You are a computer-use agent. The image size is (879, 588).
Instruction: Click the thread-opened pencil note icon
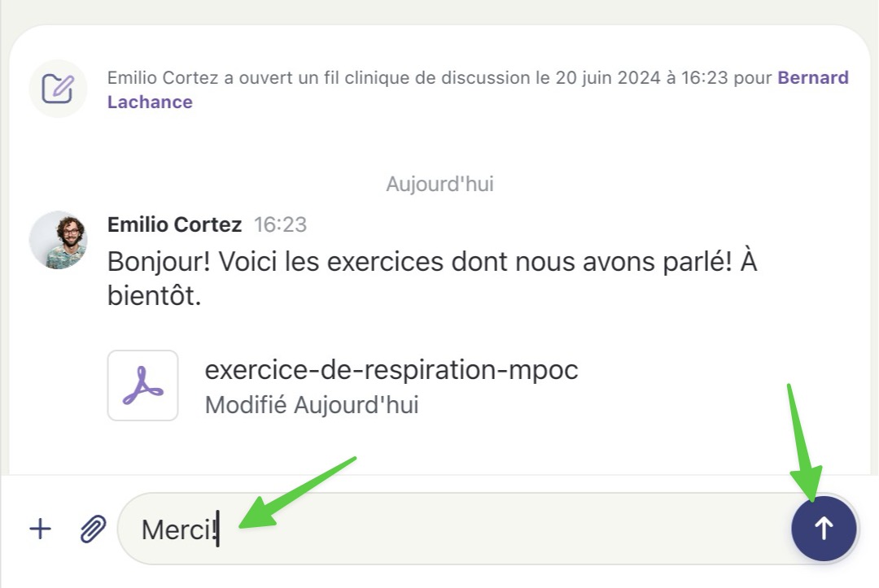58,89
